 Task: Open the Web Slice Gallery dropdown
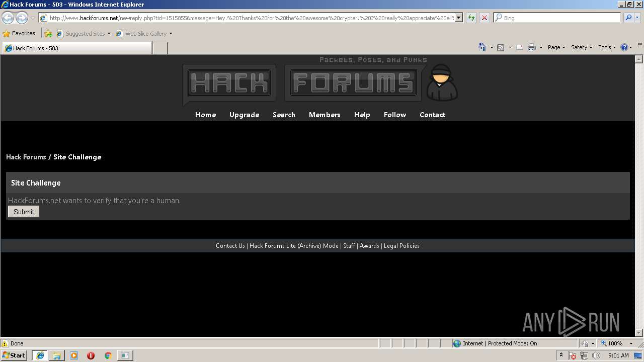point(144,34)
